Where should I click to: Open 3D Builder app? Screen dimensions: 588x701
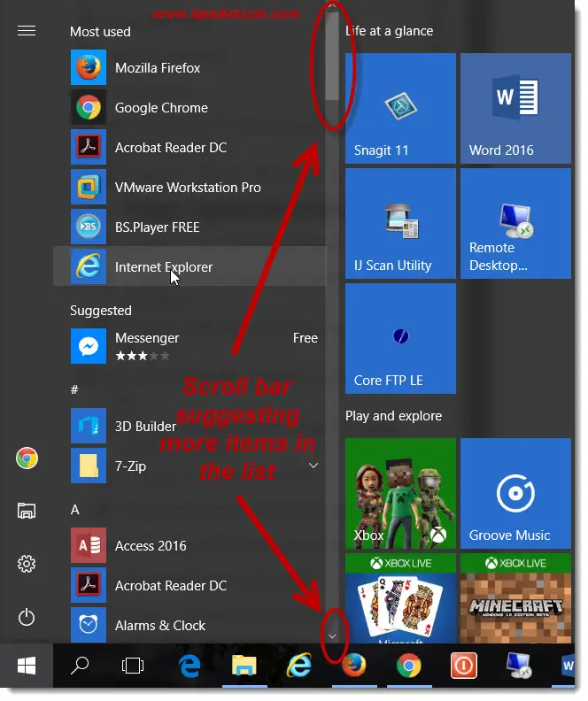click(x=190, y=426)
